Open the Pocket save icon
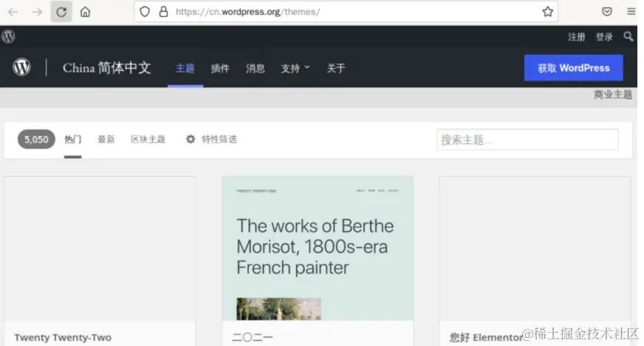The height and width of the screenshot is (346, 644). (607, 12)
